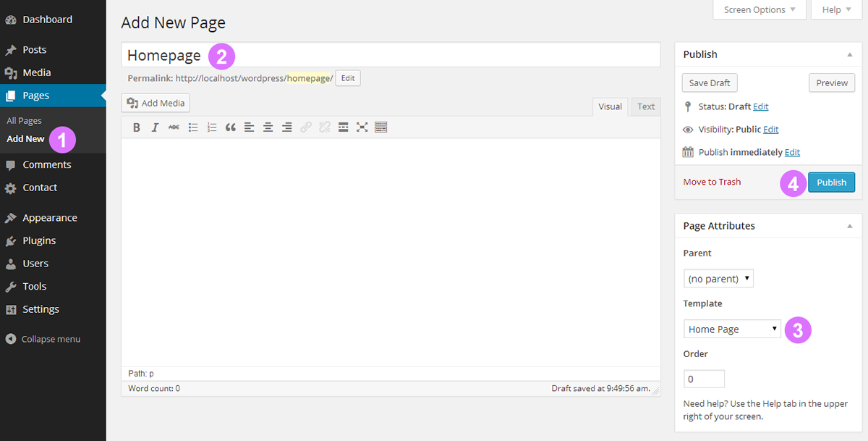The image size is (868, 441).
Task: Collapse the Publish panel with its arrow
Action: point(850,54)
